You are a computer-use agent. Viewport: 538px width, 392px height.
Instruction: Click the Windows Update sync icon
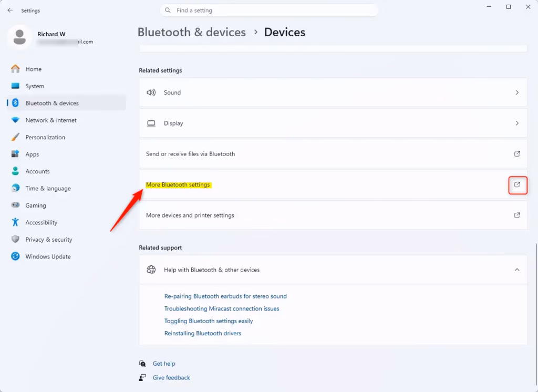click(15, 256)
